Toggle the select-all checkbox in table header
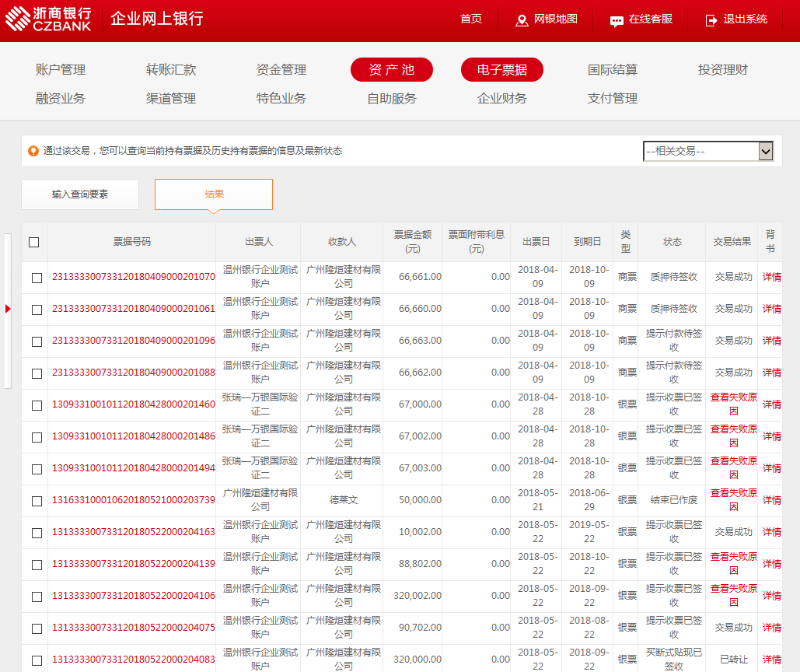800x672 pixels. pos(34,243)
